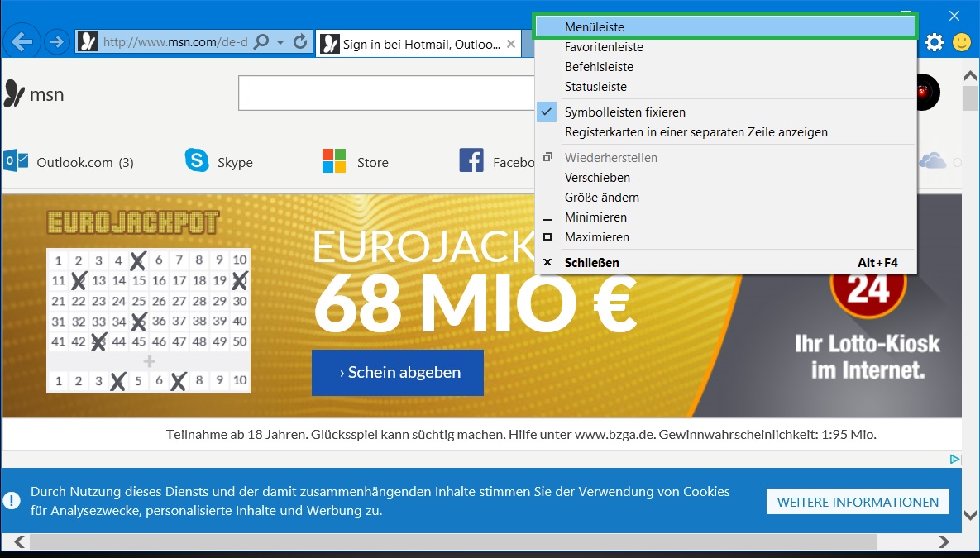The height and width of the screenshot is (558, 980).
Task: Choose Registerkarten in einer separaten Zeile anzeigen
Action: click(x=725, y=132)
